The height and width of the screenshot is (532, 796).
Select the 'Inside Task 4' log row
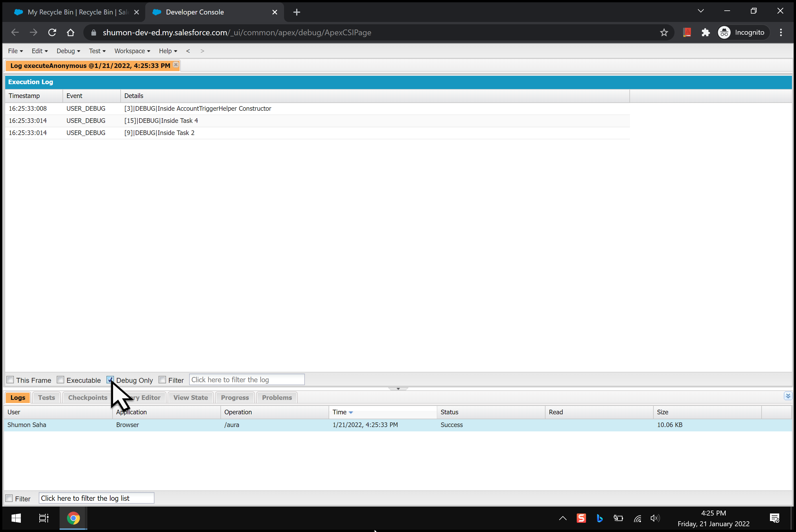click(317, 121)
